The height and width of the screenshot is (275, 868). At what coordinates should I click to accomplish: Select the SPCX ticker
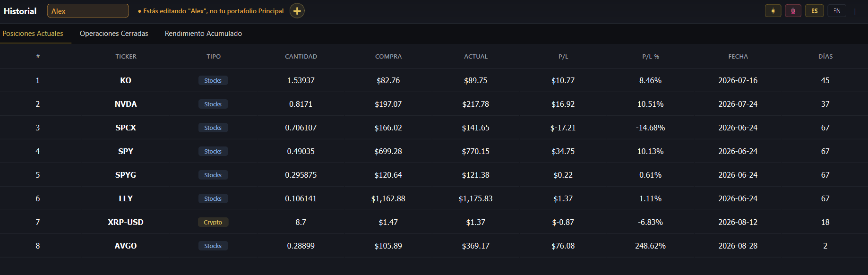tap(126, 128)
